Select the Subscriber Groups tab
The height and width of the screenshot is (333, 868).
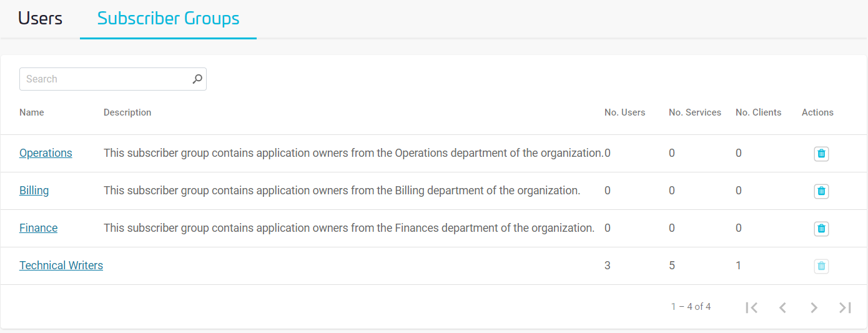coord(168,19)
